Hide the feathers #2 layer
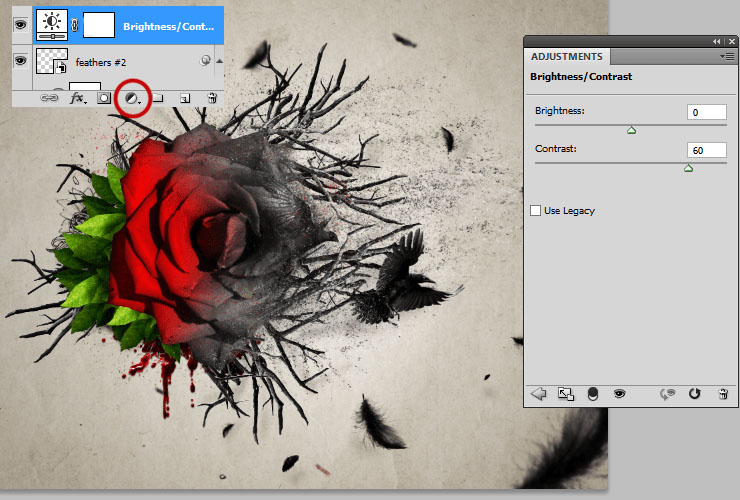This screenshot has height=500, width=740. (x=20, y=60)
